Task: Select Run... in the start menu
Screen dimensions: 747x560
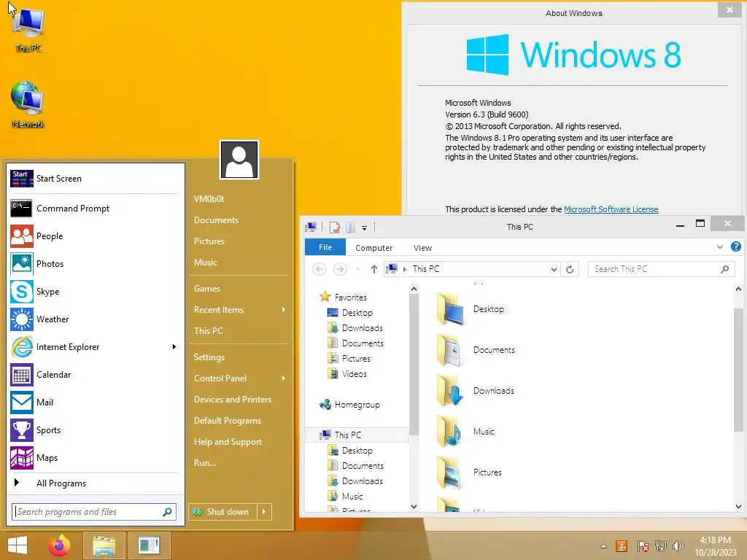Action: coord(205,463)
